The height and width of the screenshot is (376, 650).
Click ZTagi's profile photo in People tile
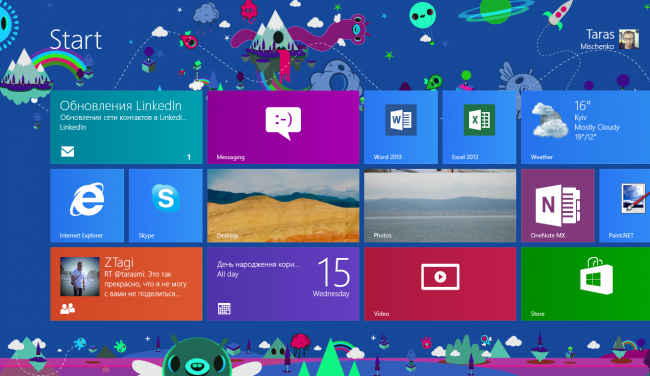pyautogui.click(x=80, y=277)
